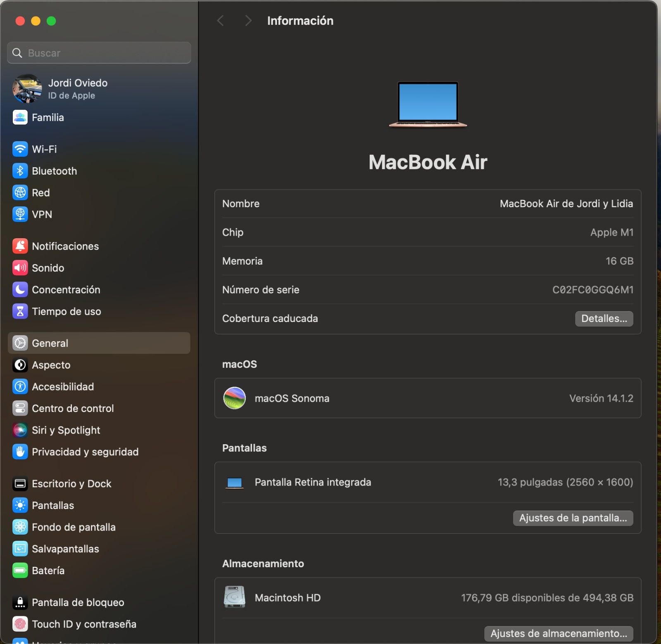Open Salvapantallas icon
This screenshot has width=661, height=644.
pyautogui.click(x=20, y=549)
